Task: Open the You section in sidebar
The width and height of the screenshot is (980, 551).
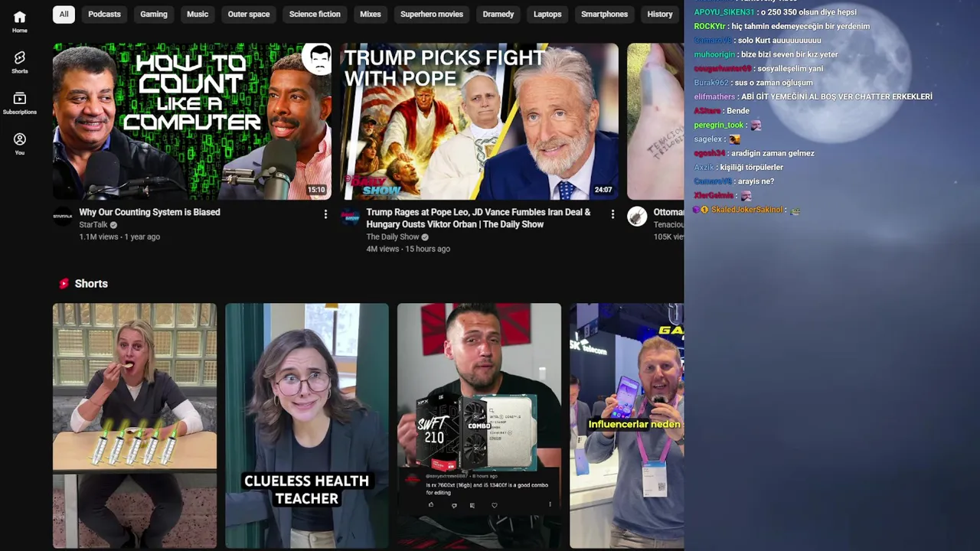Action: (x=20, y=144)
